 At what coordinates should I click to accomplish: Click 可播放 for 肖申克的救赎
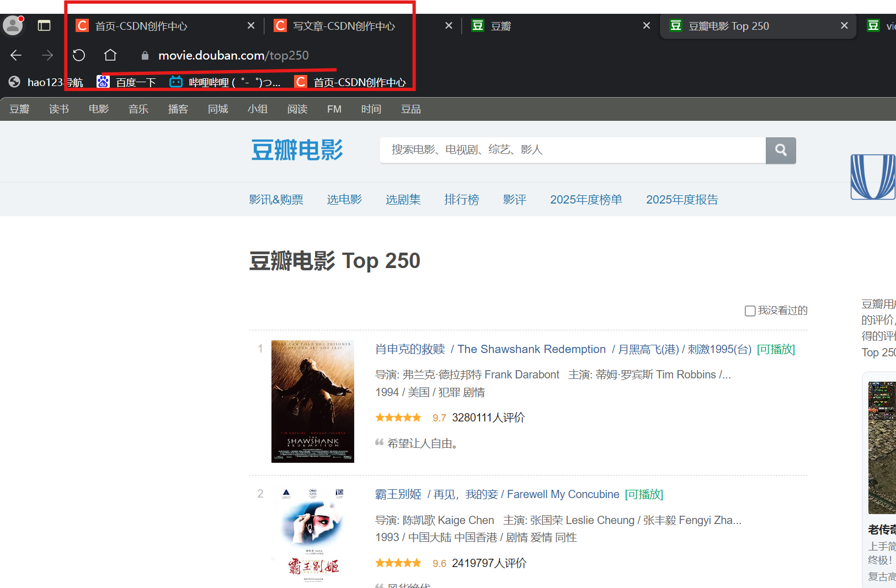pyautogui.click(x=776, y=349)
